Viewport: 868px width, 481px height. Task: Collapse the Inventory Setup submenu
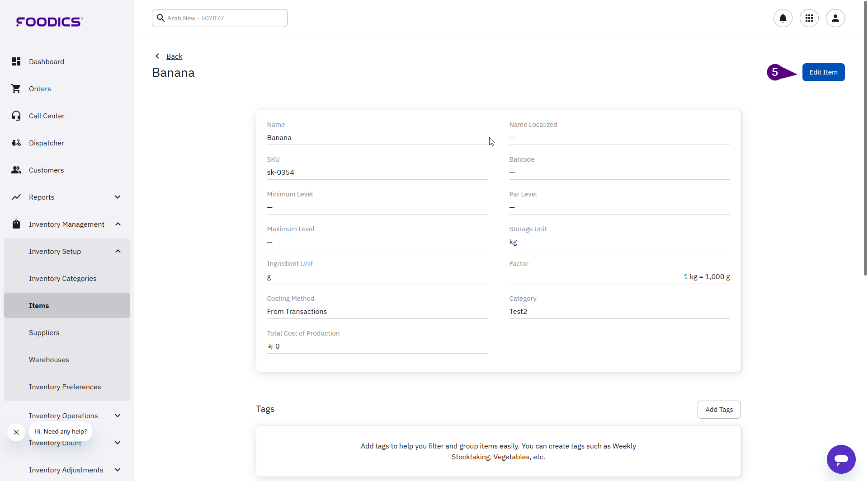point(118,251)
